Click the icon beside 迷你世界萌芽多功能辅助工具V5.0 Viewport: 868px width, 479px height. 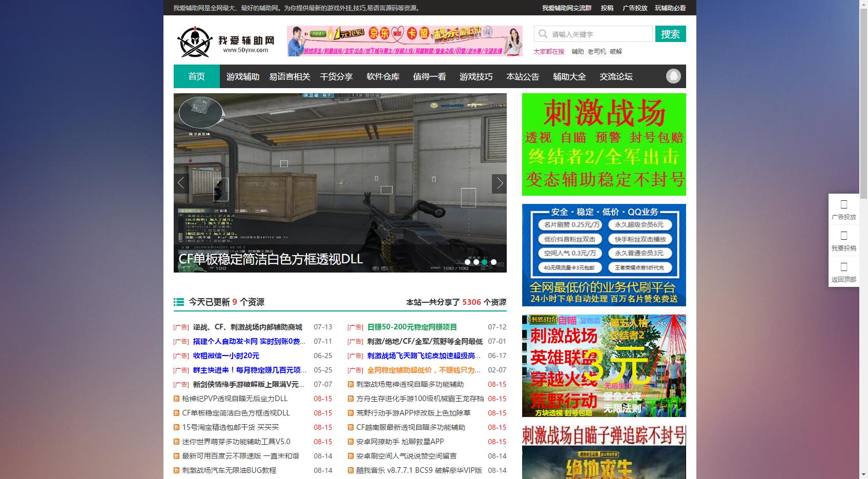[177, 442]
